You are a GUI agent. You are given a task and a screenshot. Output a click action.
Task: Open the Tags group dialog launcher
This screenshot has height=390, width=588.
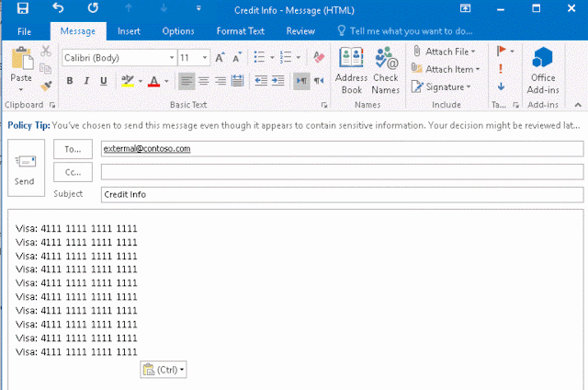point(516,105)
